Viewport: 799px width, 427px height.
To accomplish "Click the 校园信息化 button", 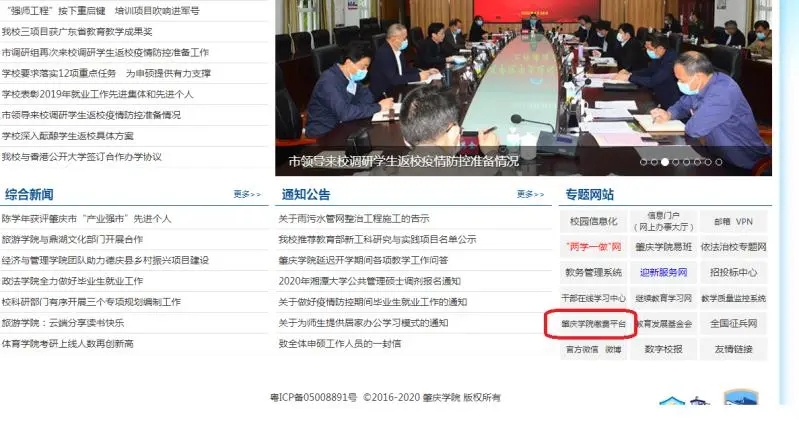I will tap(593, 220).
